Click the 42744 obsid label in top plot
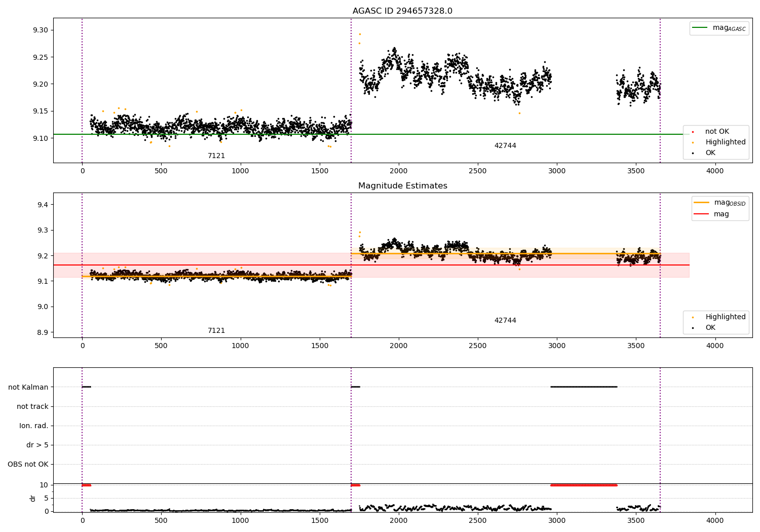Image resolution: width=760 pixels, height=532 pixels. pyautogui.click(x=505, y=146)
